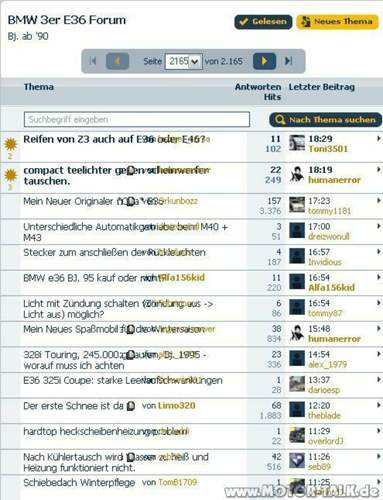Open humanerror's avatar at 18:19

(297, 174)
